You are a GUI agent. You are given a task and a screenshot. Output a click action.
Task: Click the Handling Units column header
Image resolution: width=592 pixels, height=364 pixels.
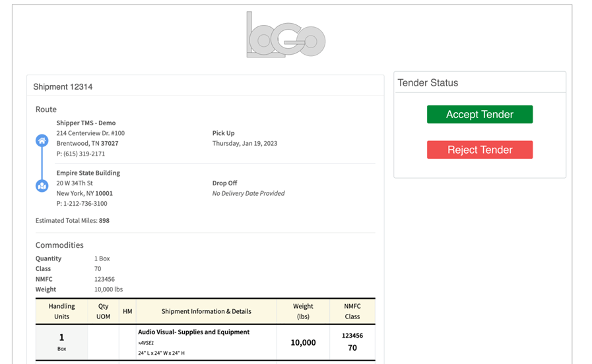pos(62,311)
